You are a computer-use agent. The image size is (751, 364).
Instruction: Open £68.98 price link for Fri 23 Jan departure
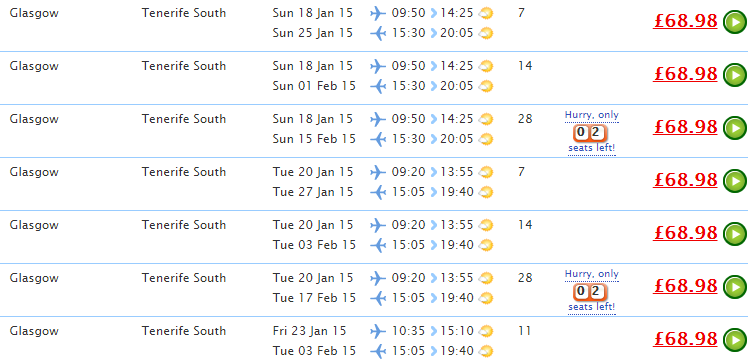pyautogui.click(x=685, y=339)
